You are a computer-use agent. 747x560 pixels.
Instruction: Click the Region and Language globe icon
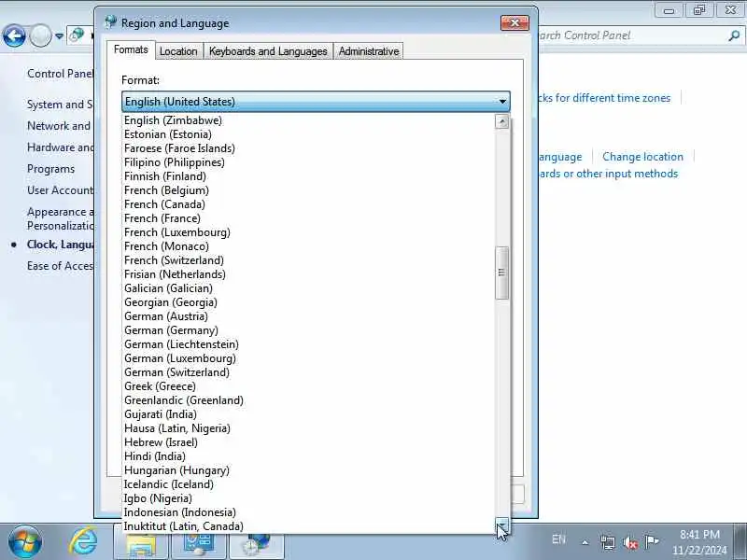[x=111, y=21]
